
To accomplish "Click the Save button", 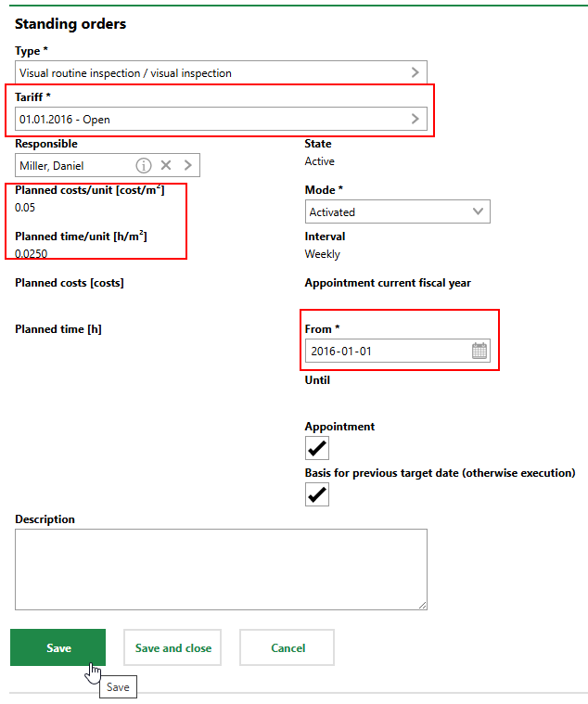I will [x=58, y=647].
